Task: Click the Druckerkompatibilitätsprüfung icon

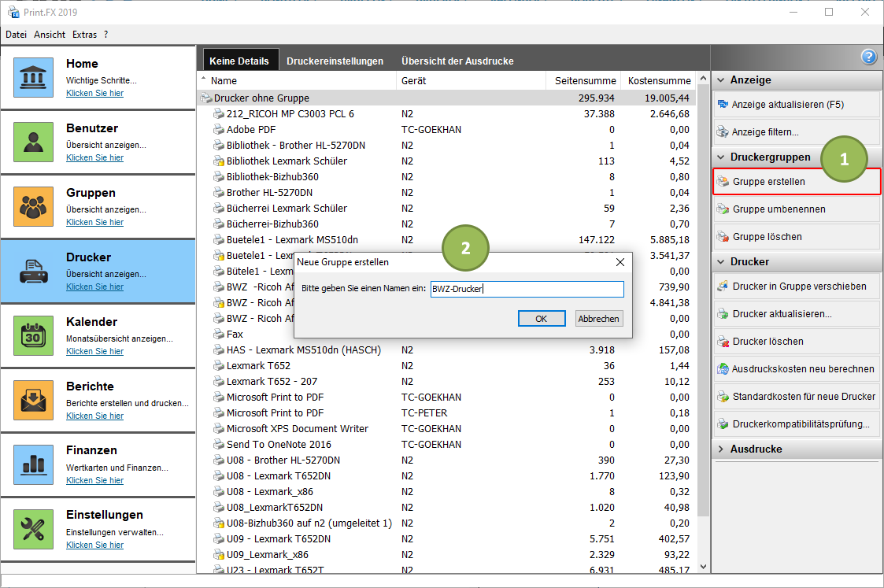Action: [723, 424]
